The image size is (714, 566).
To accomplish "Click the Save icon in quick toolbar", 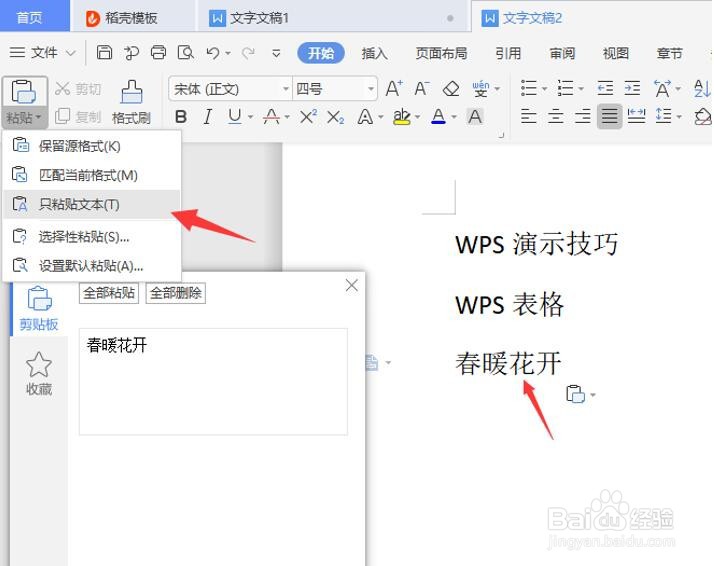I will coord(104,53).
